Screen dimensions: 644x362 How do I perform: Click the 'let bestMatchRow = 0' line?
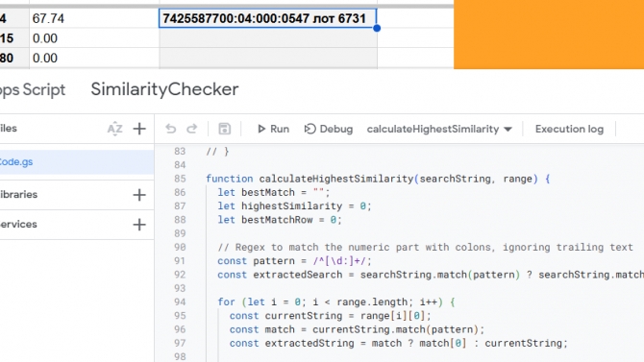[x=280, y=220]
